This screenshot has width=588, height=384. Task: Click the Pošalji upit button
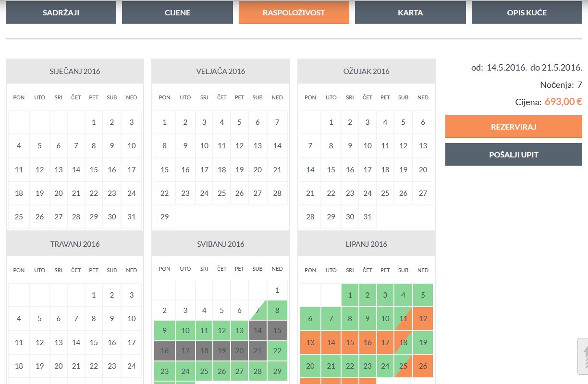tap(514, 155)
